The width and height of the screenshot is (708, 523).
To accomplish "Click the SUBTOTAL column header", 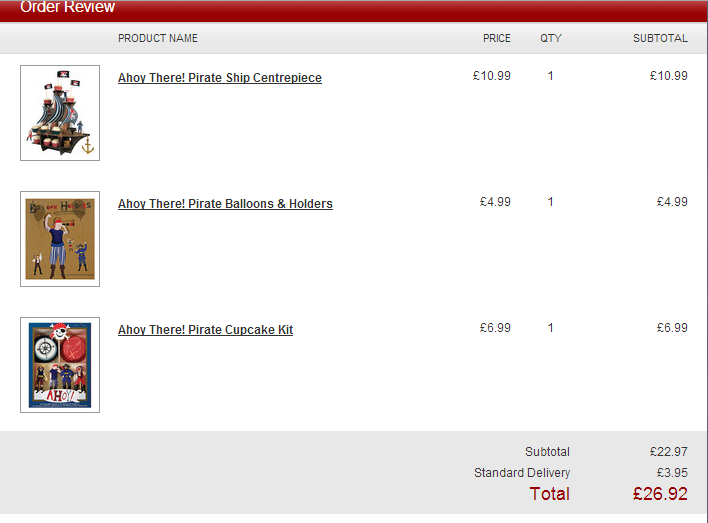I will click(x=660, y=38).
